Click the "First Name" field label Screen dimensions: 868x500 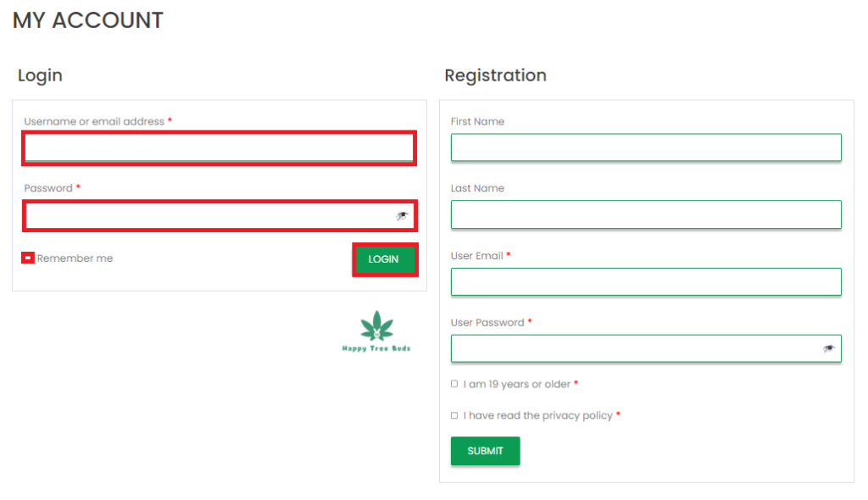pyautogui.click(x=477, y=122)
